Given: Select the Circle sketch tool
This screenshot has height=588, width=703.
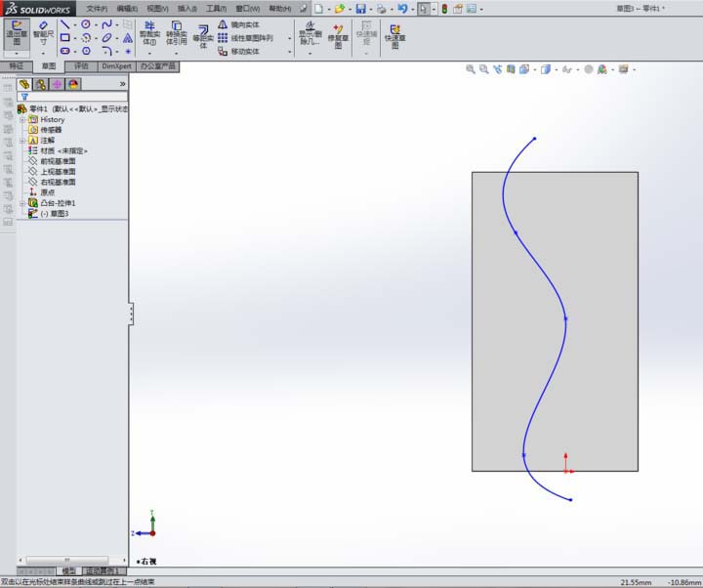Looking at the screenshot, I should [x=86, y=24].
